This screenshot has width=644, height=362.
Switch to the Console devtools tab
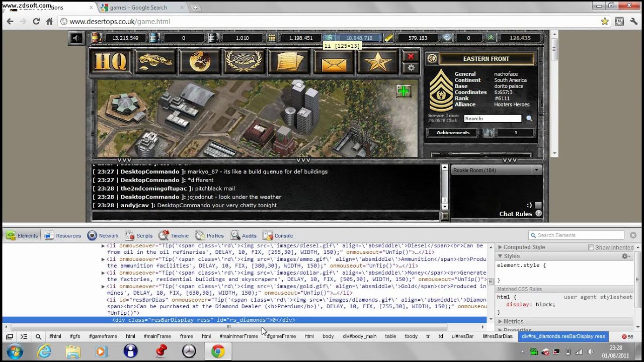278,235
